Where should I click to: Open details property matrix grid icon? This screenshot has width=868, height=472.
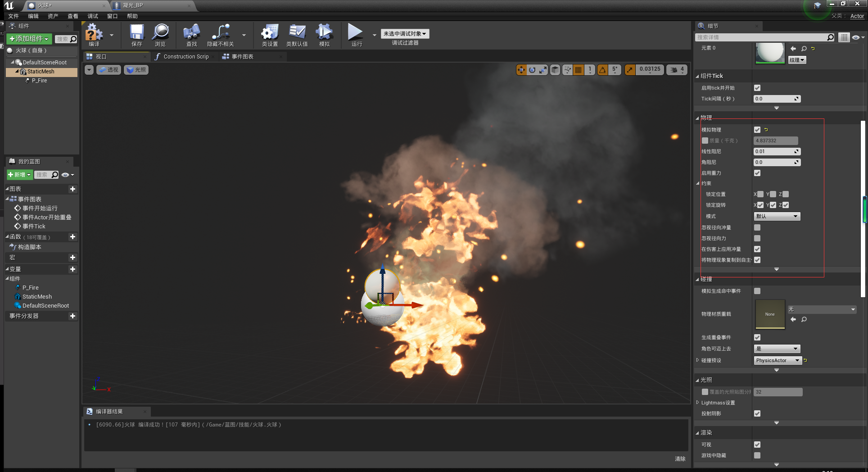[x=844, y=37]
